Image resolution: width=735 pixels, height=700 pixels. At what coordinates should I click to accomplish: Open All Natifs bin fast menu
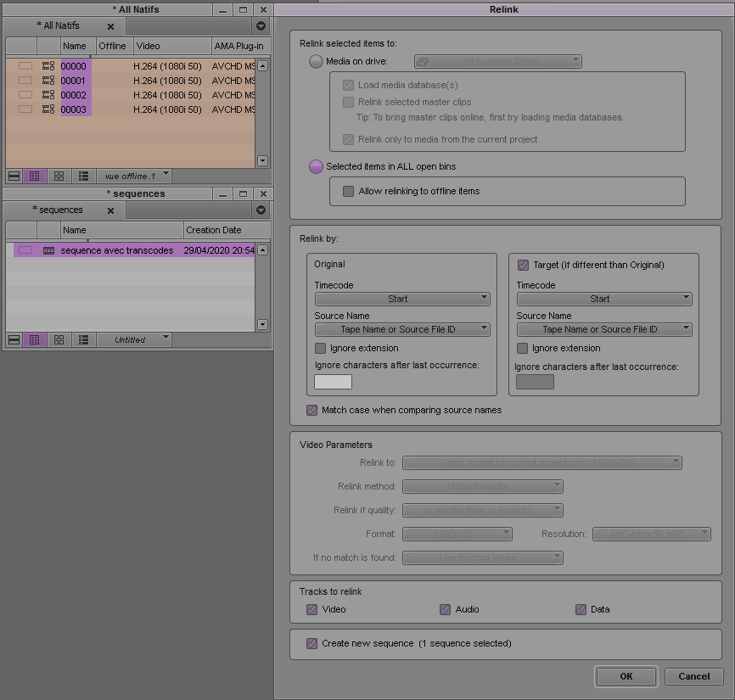[261, 26]
